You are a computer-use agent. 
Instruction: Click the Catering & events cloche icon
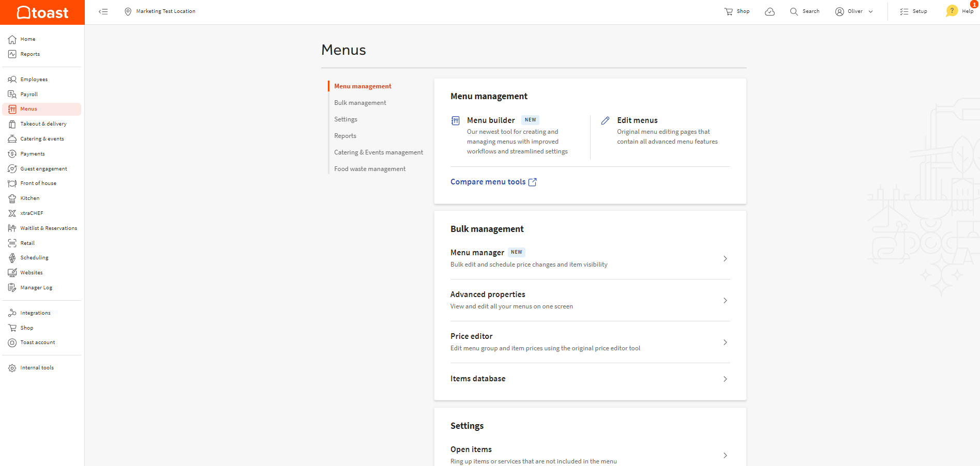(12, 139)
